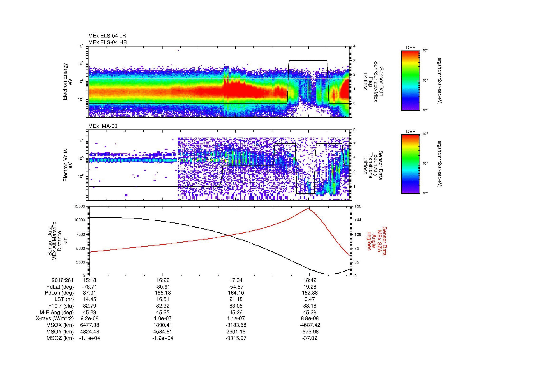
Task: Click MSOZ value '-1.1e+04'
Action: point(89,338)
